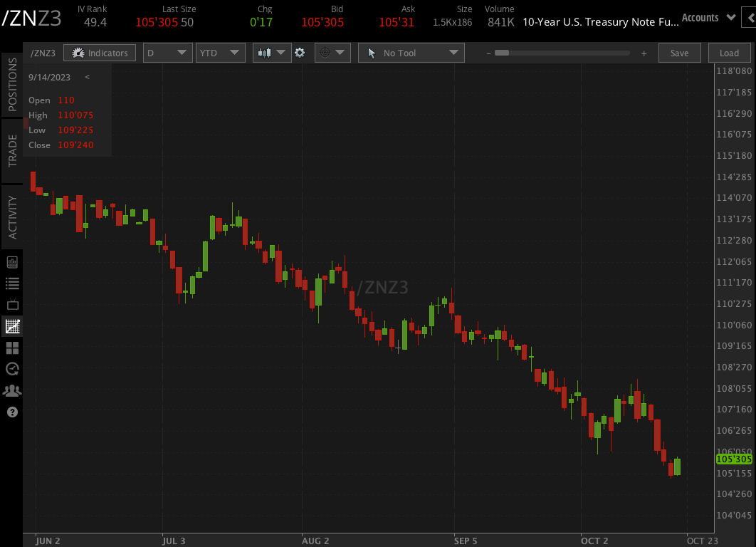756x547 pixels.
Task: Click the zoom slider handle
Action: point(501,53)
